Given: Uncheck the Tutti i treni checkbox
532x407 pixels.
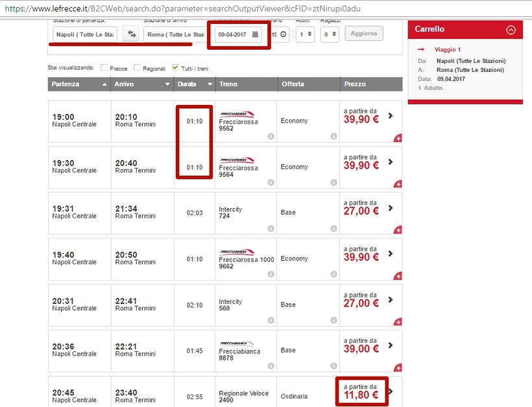Looking at the screenshot, I should [x=175, y=68].
